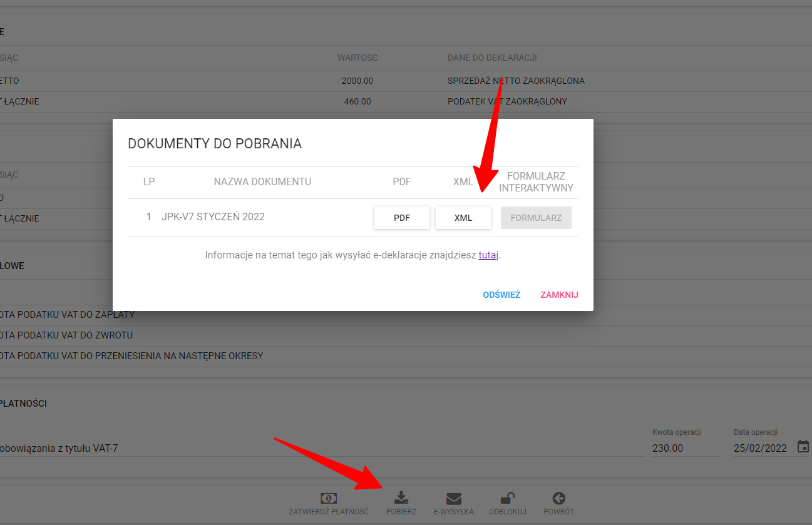Viewport: 812px width, 525px height.
Task: Open the calendar icon next to Data operacji
Action: click(803, 447)
